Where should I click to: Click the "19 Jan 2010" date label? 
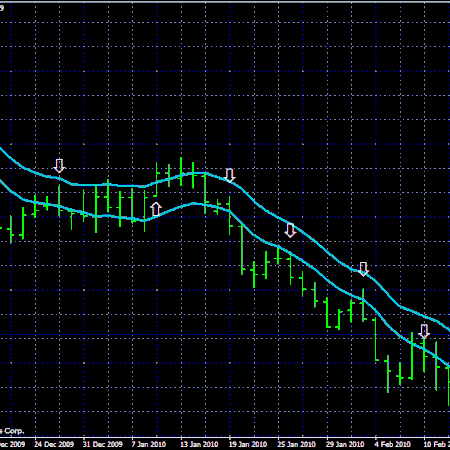248,444
